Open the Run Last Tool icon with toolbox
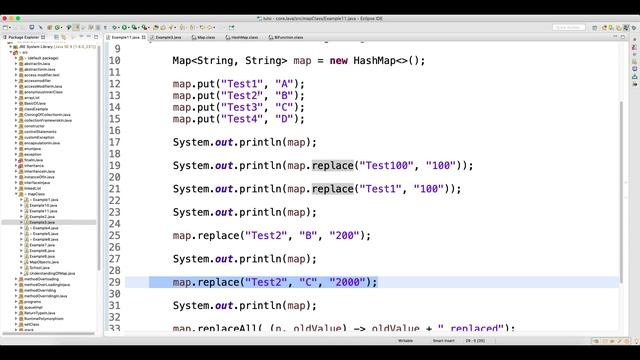The image size is (640, 360). tap(144, 27)
